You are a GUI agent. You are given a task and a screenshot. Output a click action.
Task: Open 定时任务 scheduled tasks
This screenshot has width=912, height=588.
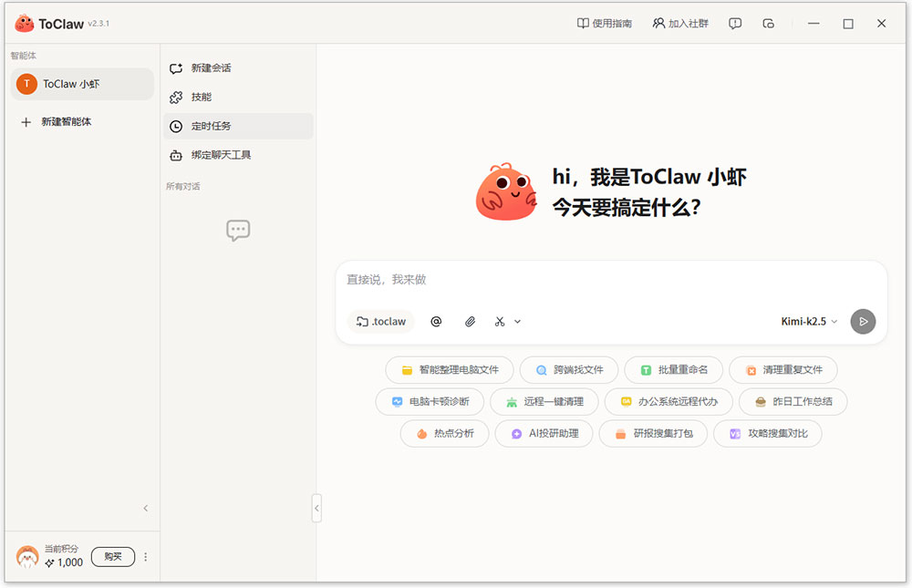tap(238, 126)
